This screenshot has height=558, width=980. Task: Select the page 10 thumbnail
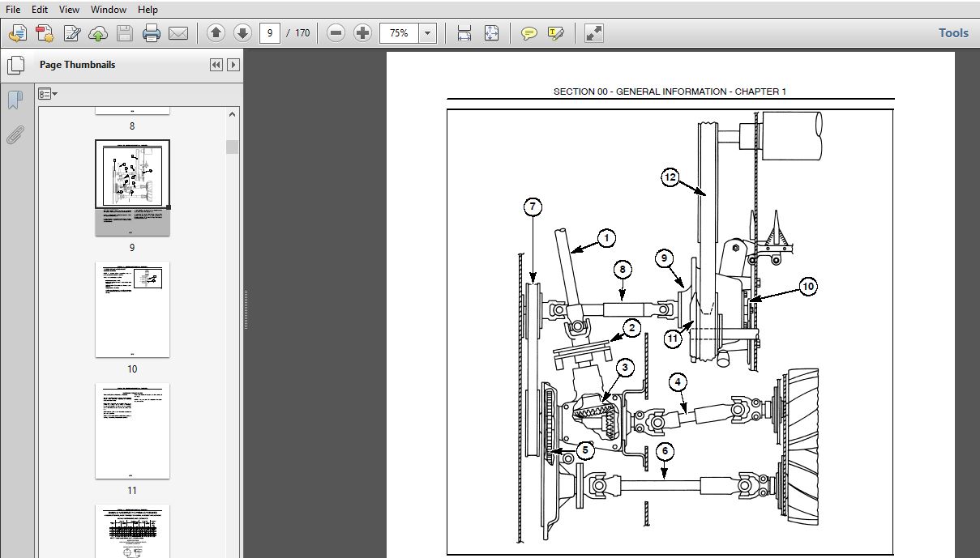[x=132, y=309]
